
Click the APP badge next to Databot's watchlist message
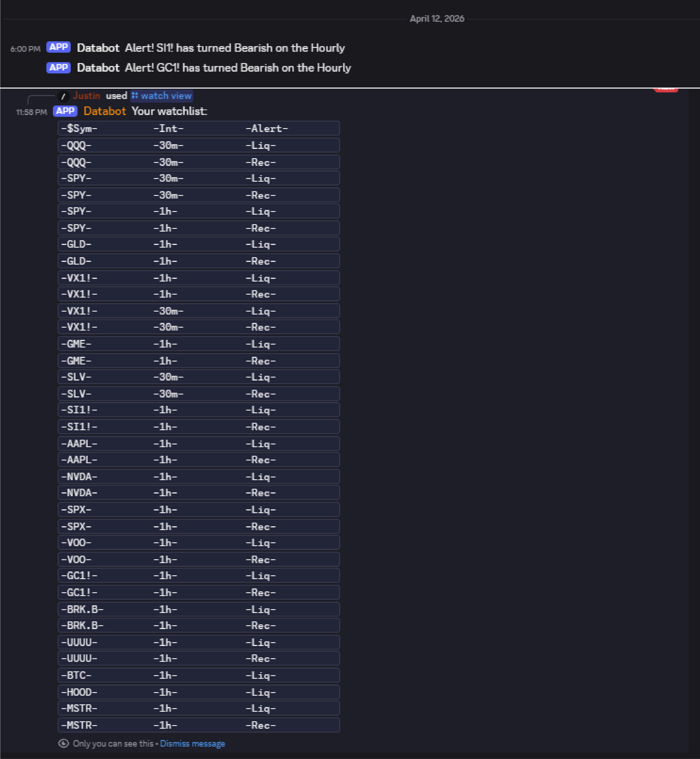[65, 111]
